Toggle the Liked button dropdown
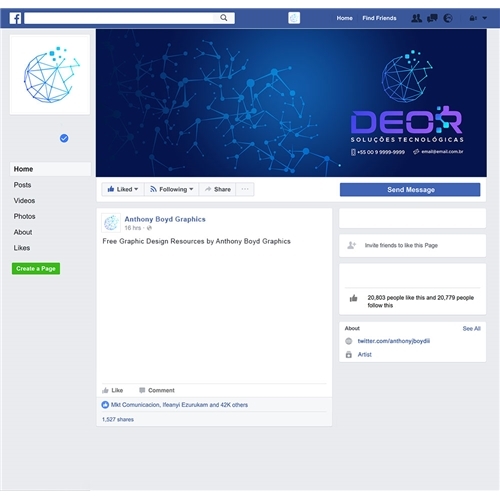The height and width of the screenshot is (500, 500). (122, 189)
